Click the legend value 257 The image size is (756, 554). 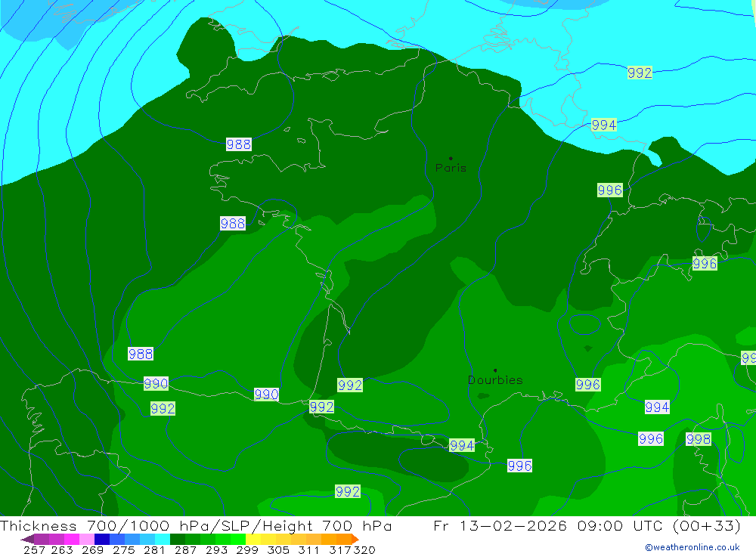pyautogui.click(x=34, y=549)
